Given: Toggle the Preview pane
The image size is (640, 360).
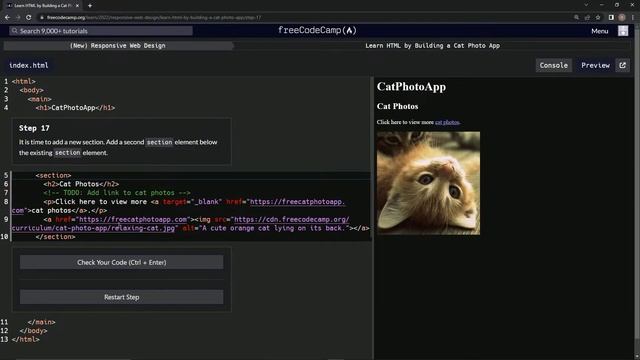Looking at the screenshot, I should 595,65.
